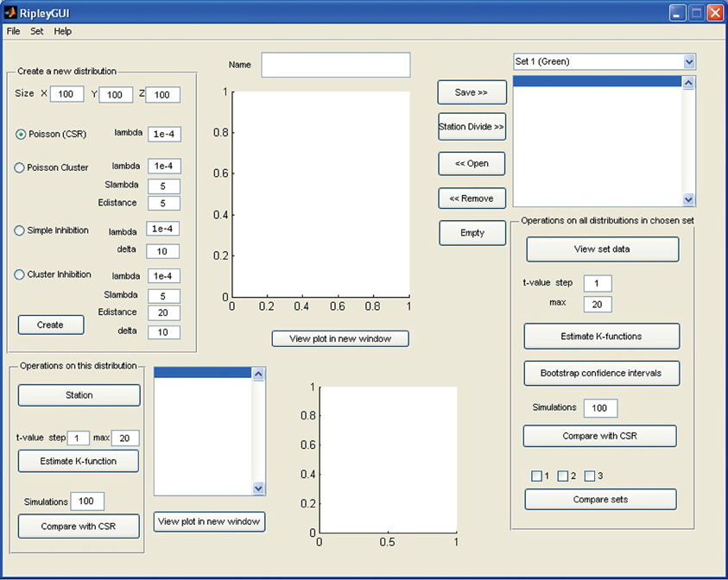Screen dimensions: 728x580
Task: Tick checkbox 2 above Compare sets
Action: (x=563, y=476)
